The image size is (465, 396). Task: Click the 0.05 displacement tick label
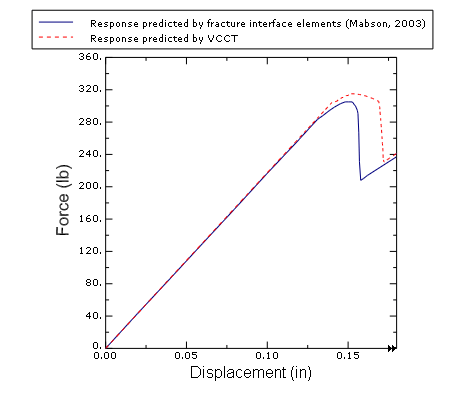(186, 356)
